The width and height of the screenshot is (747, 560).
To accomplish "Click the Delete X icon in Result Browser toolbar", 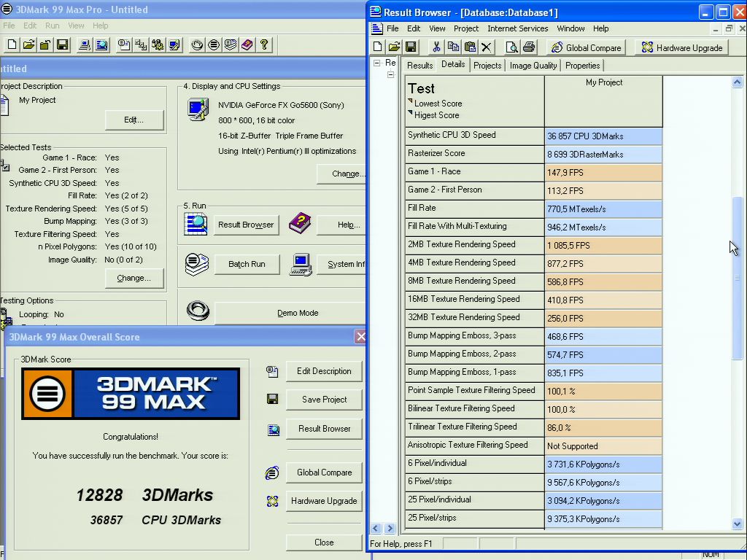I will coord(486,47).
